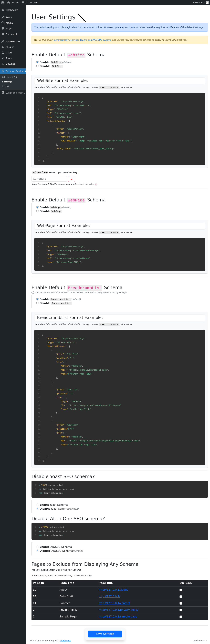
Task: Click the Save Settings button
Action: tap(105, 634)
